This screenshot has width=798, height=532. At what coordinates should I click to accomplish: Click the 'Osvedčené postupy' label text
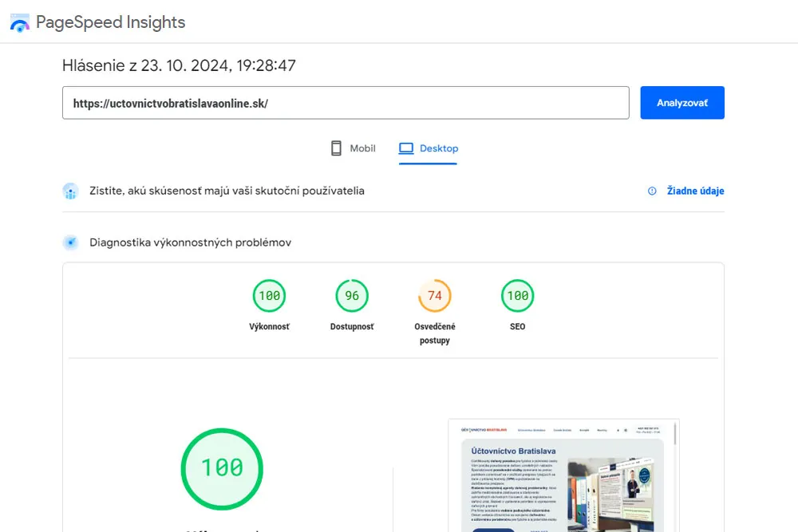pos(435,333)
